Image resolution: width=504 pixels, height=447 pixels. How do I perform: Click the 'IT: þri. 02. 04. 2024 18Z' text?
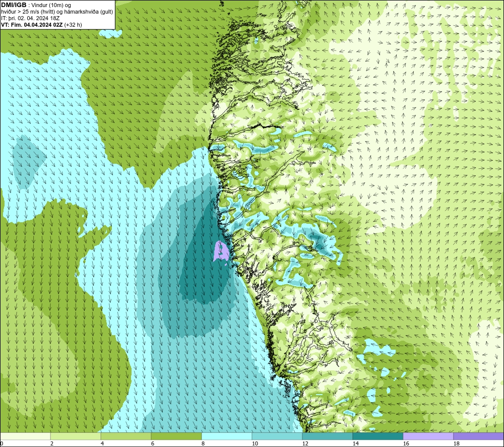(x=30, y=18)
